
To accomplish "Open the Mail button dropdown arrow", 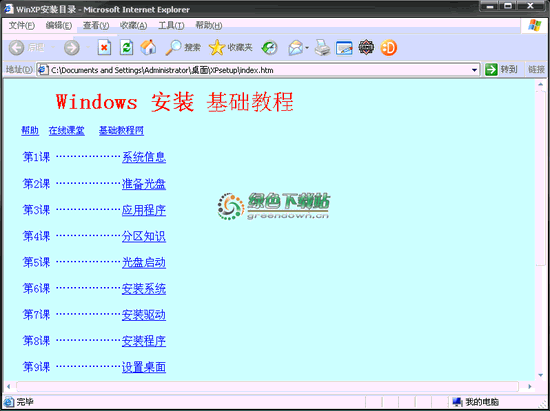I will click(307, 48).
